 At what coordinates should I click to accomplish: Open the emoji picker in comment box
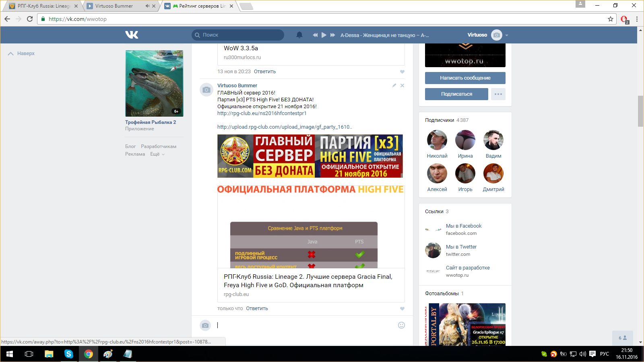pos(401,325)
